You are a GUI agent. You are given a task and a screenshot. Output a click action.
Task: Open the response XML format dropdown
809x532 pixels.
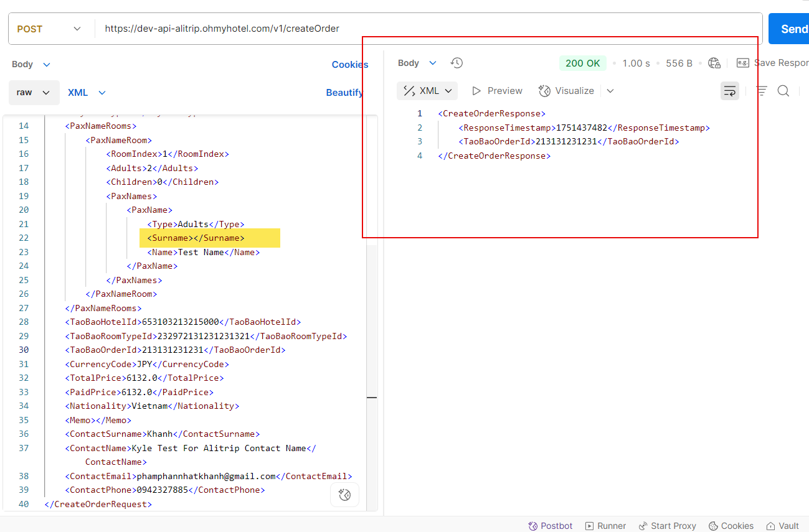427,91
